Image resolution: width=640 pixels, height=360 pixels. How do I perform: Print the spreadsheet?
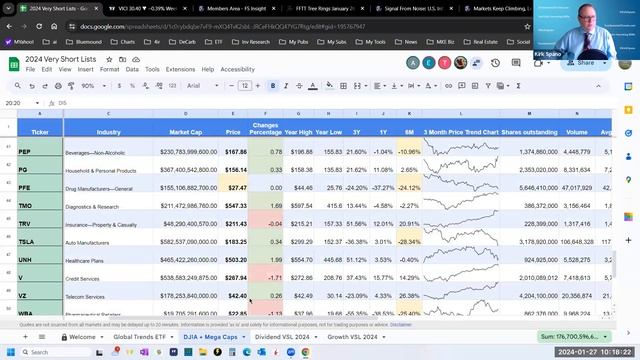[x=58, y=86]
